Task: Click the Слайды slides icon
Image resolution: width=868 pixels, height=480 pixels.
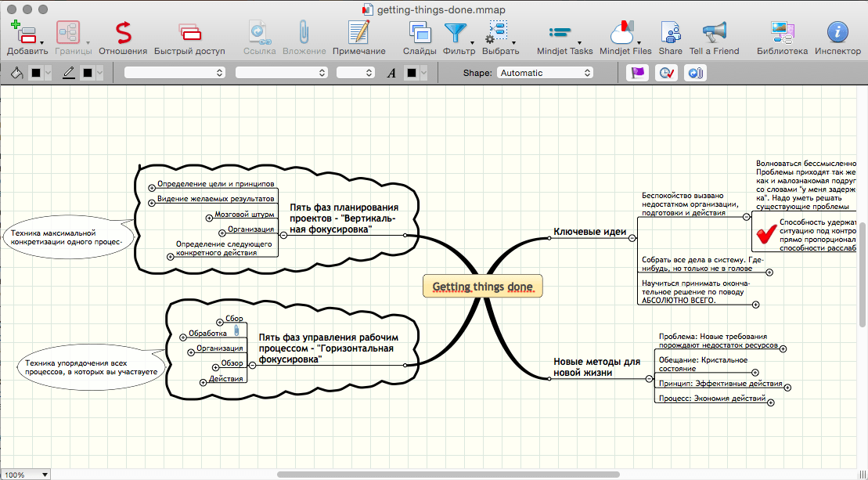Action: click(420, 32)
